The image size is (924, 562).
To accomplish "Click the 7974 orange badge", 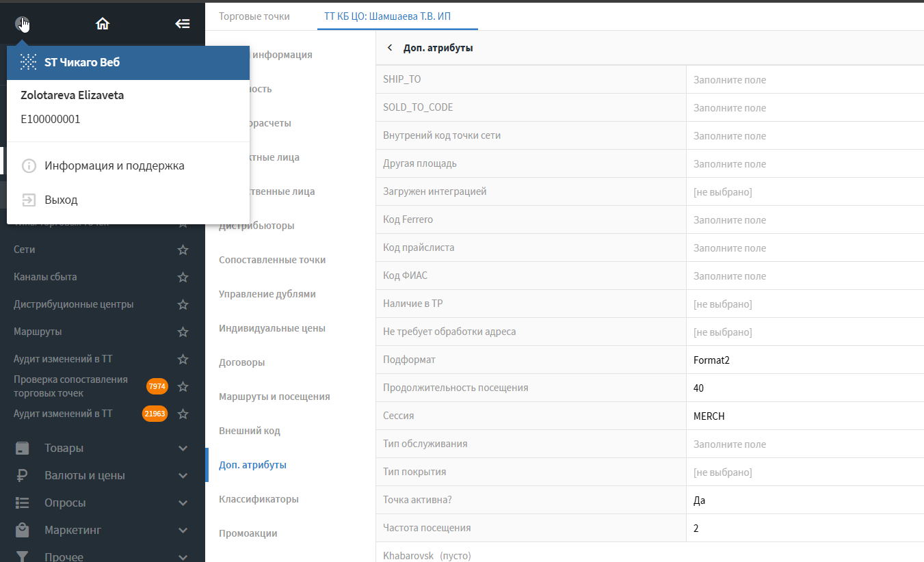I will (157, 386).
